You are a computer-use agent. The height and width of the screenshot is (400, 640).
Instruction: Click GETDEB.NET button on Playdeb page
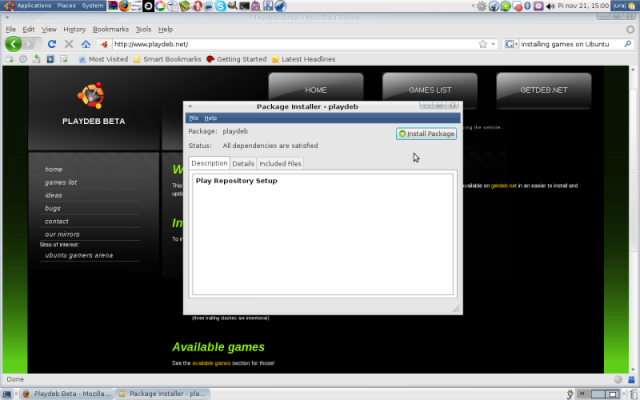[x=544, y=90]
